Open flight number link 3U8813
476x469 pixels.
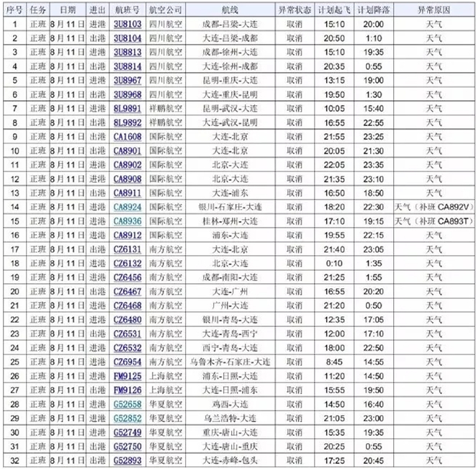point(127,53)
